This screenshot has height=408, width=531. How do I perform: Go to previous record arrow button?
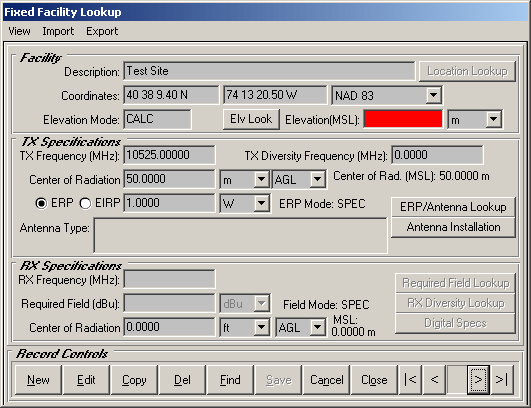coord(434,380)
